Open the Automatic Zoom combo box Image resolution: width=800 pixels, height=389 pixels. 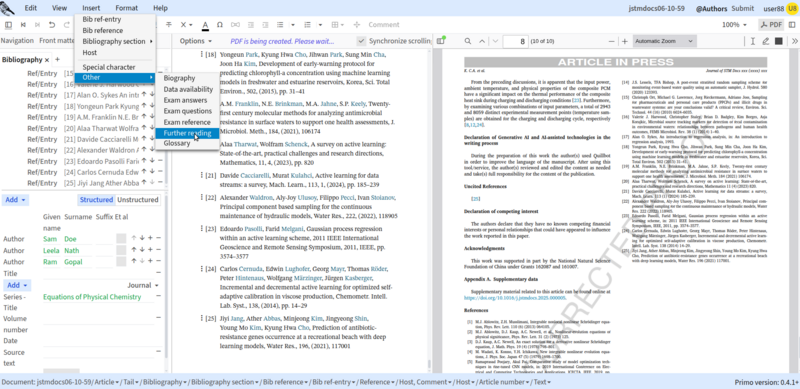[664, 41]
